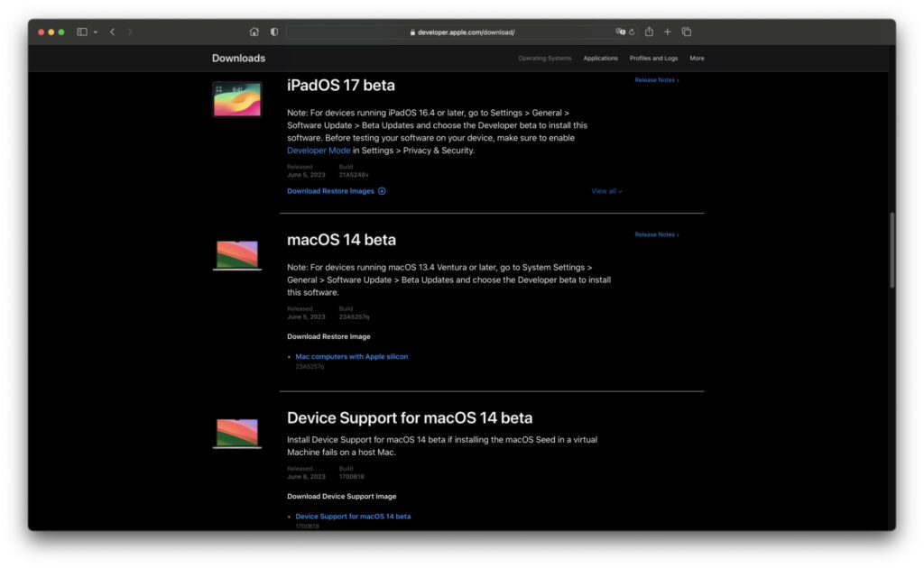Click the Home icon in the toolbar
The height and width of the screenshot is (568, 924).
point(254,32)
